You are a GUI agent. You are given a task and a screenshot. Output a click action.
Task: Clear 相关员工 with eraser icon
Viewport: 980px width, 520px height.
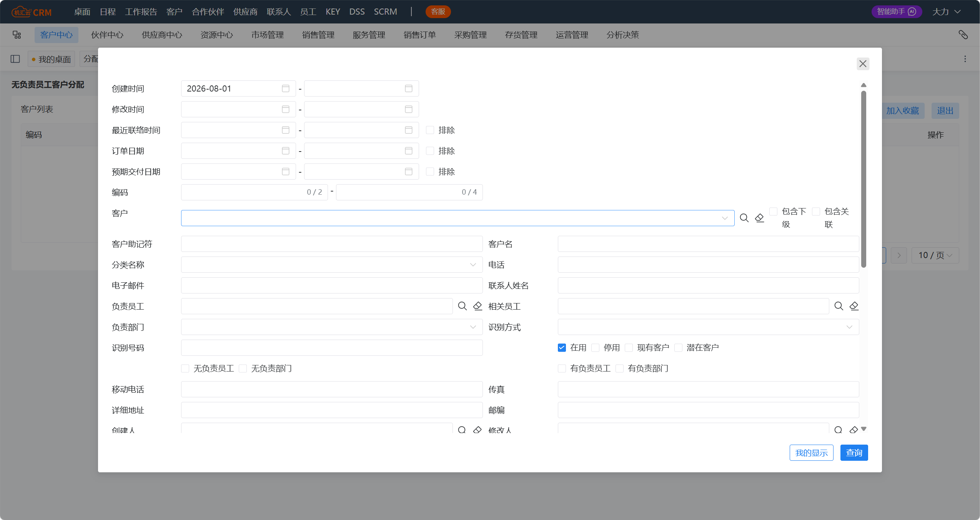pyautogui.click(x=854, y=306)
